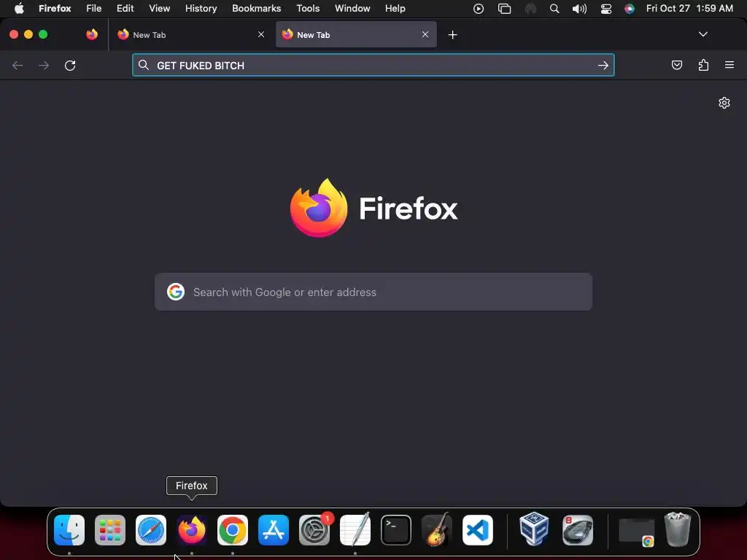The image size is (747, 560).
Task: Open Google Chrome from the Dock
Action: (233, 530)
